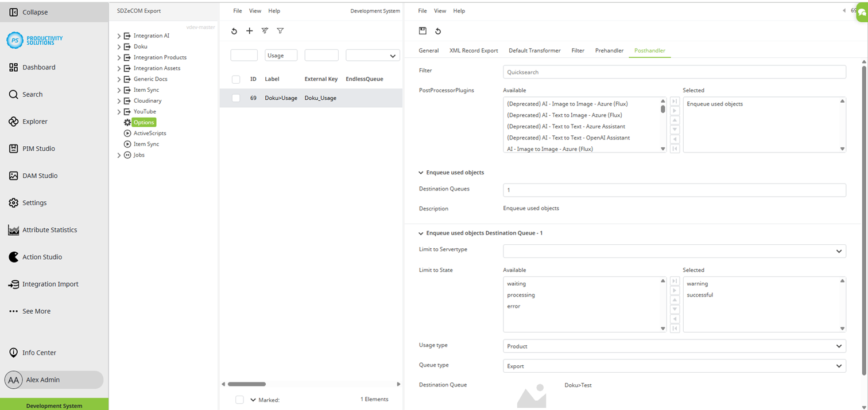This screenshot has width=868, height=410.
Task: Open Action Studio
Action: click(x=36, y=257)
